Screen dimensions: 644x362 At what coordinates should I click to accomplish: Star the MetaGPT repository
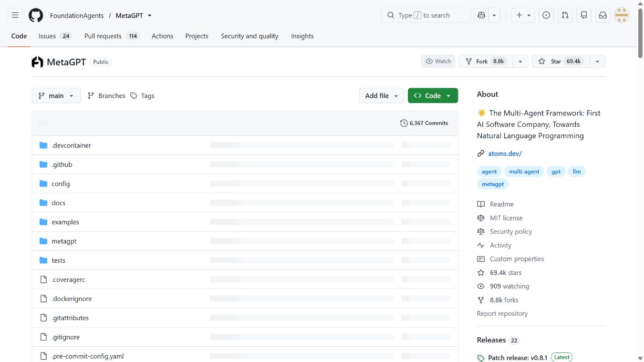(x=561, y=62)
